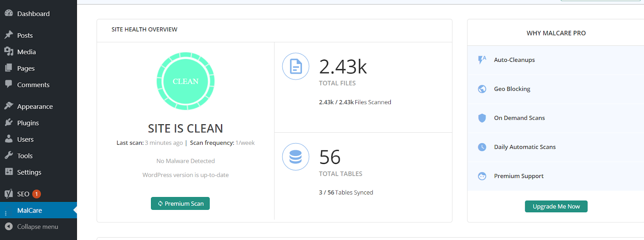This screenshot has height=240, width=644.
Task: Open the Dashboard menu item
Action: (33, 14)
